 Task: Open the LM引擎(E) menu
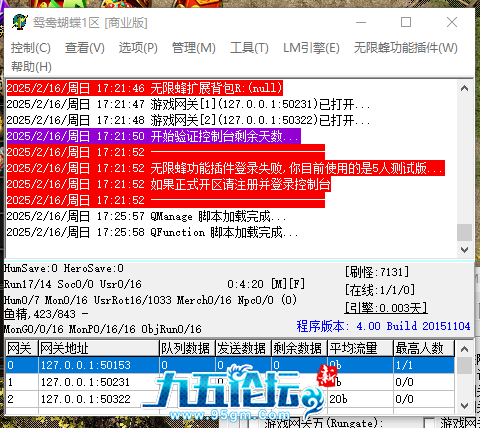point(311,48)
